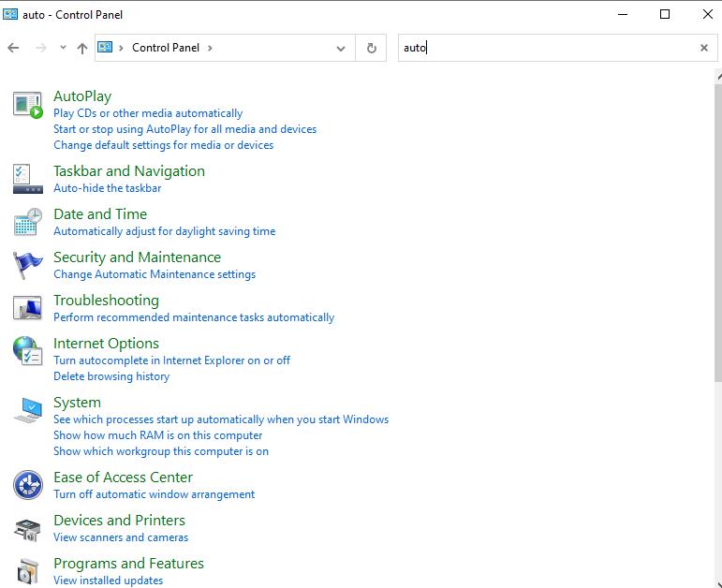Image resolution: width=722 pixels, height=588 pixels.
Task: Click the Ease of Access Center icon
Action: pyautogui.click(x=28, y=485)
